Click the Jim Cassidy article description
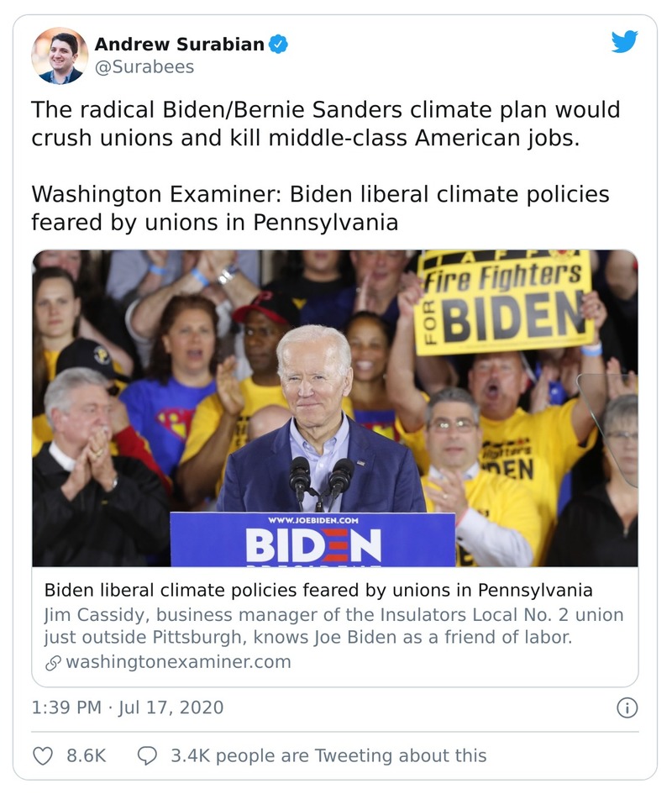This screenshot has height=794, width=672. point(333,626)
